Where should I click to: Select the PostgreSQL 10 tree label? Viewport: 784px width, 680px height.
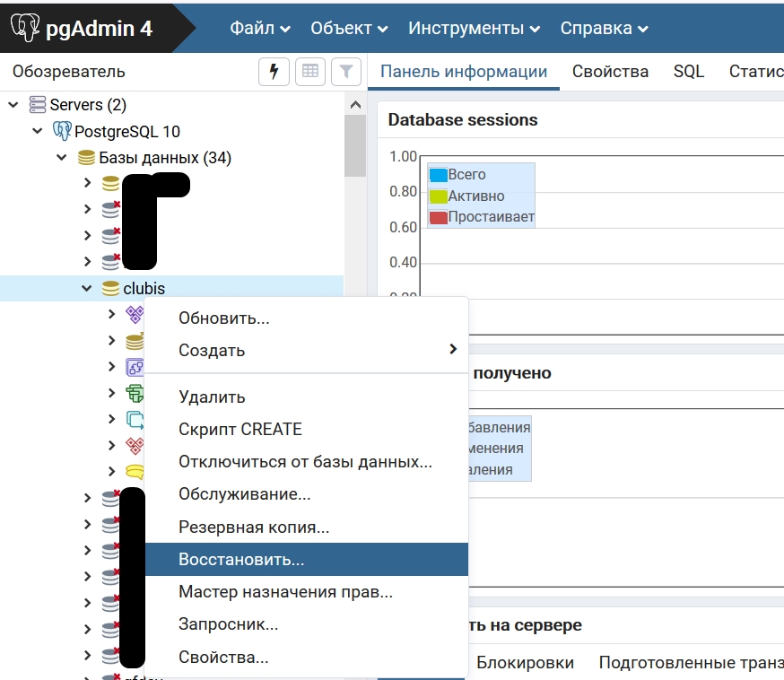127,132
